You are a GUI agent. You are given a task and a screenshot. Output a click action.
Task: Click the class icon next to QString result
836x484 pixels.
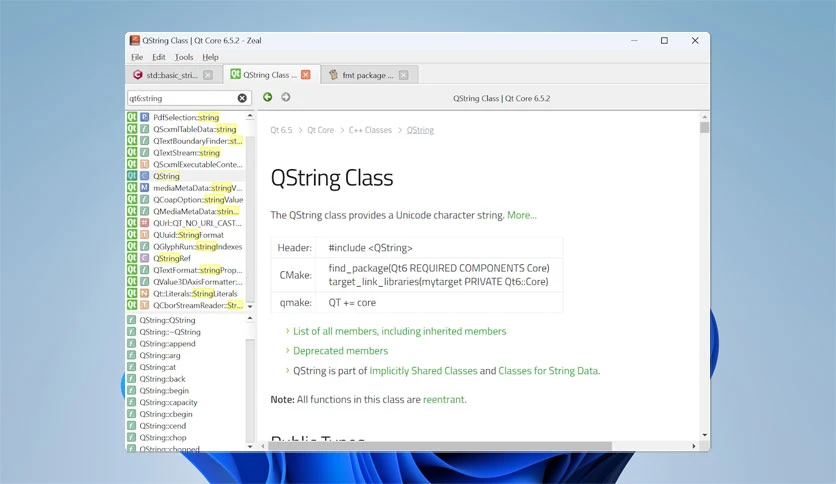tap(144, 176)
